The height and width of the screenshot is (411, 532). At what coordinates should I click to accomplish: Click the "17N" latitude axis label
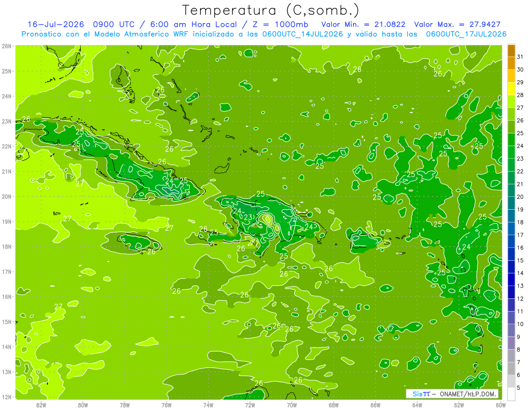6,271
